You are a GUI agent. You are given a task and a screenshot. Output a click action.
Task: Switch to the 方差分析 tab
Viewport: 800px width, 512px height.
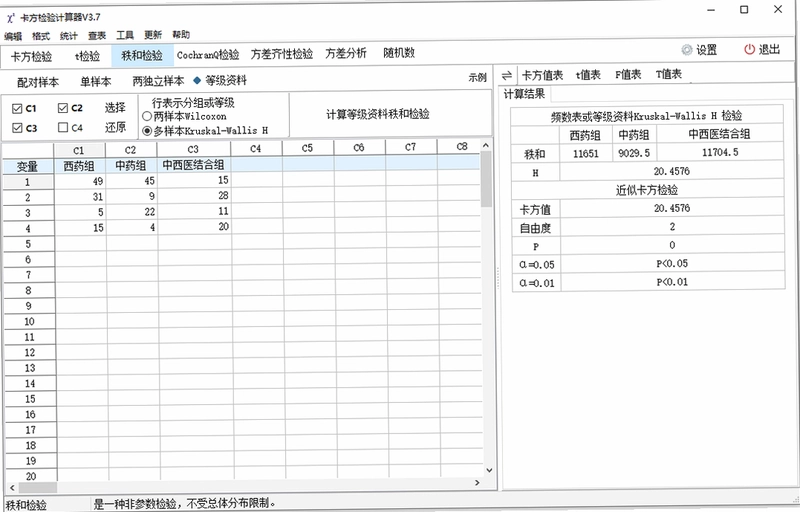click(346, 53)
